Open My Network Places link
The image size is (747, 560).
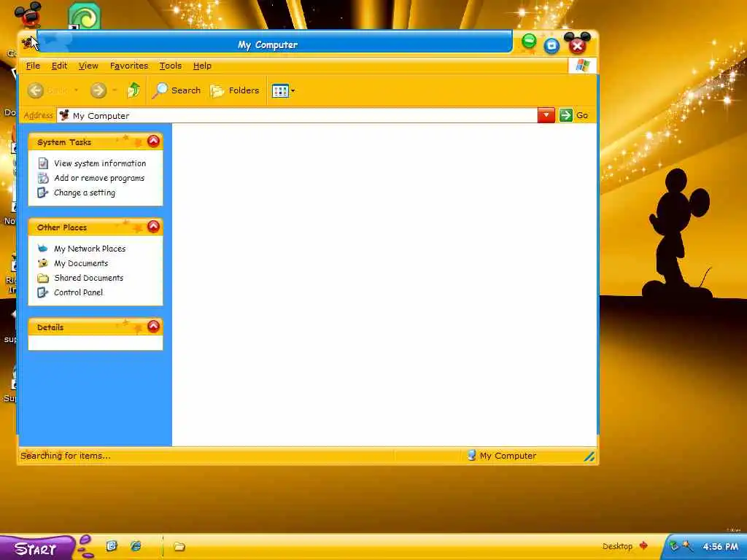(x=90, y=249)
